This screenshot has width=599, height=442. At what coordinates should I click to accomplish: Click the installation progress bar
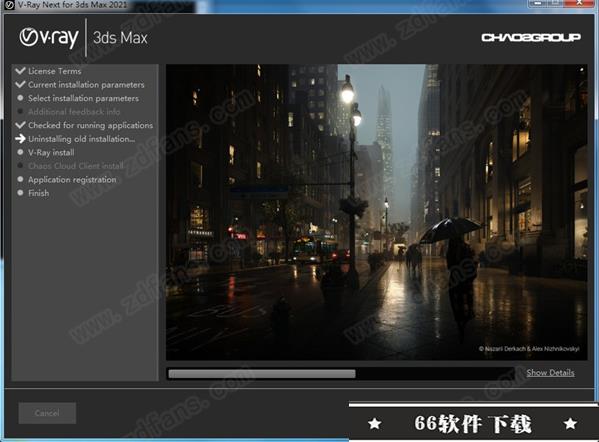[x=341, y=374]
